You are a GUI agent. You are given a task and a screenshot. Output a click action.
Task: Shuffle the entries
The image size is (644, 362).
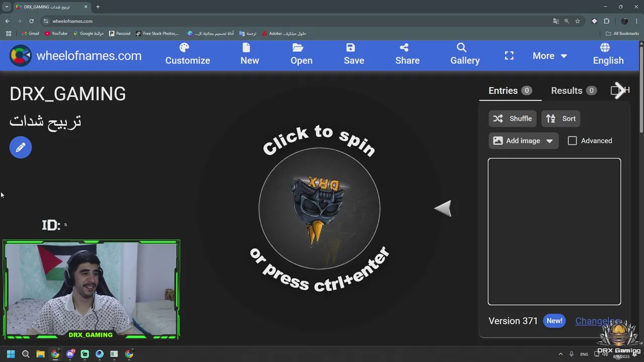pyautogui.click(x=512, y=119)
